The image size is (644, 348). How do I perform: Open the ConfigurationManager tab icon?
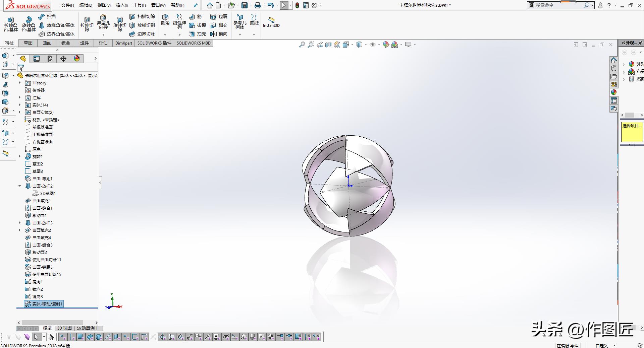(50, 59)
